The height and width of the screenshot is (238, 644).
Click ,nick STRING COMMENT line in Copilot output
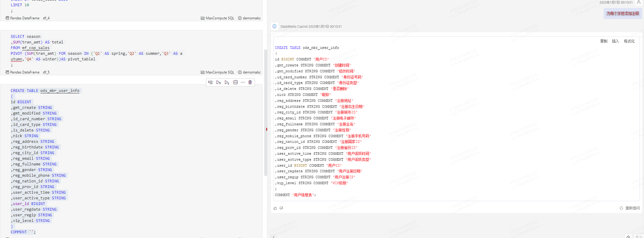point(303,95)
